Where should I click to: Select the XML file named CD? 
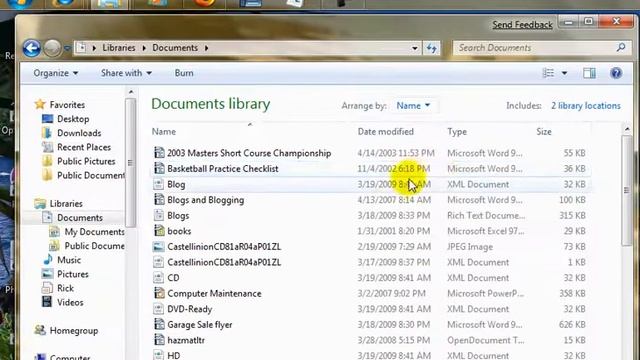click(173, 278)
